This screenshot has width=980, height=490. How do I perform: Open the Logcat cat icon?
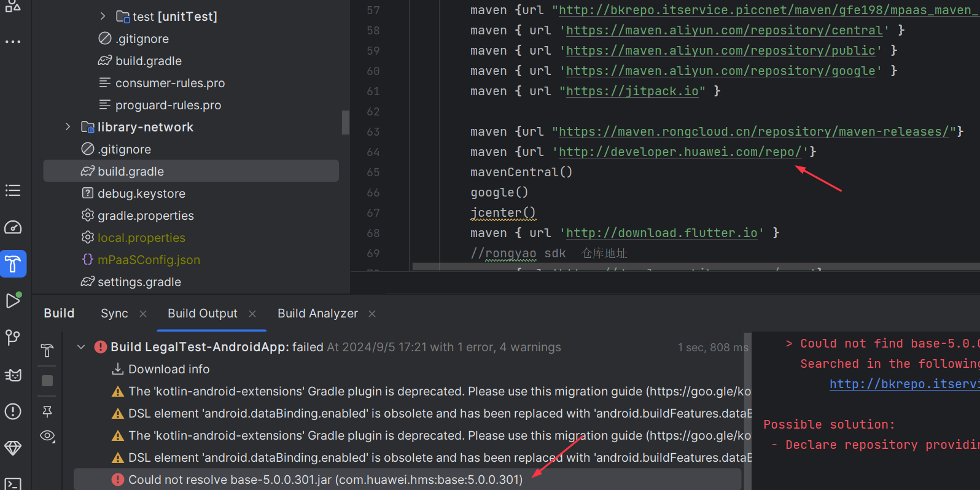pyautogui.click(x=13, y=375)
